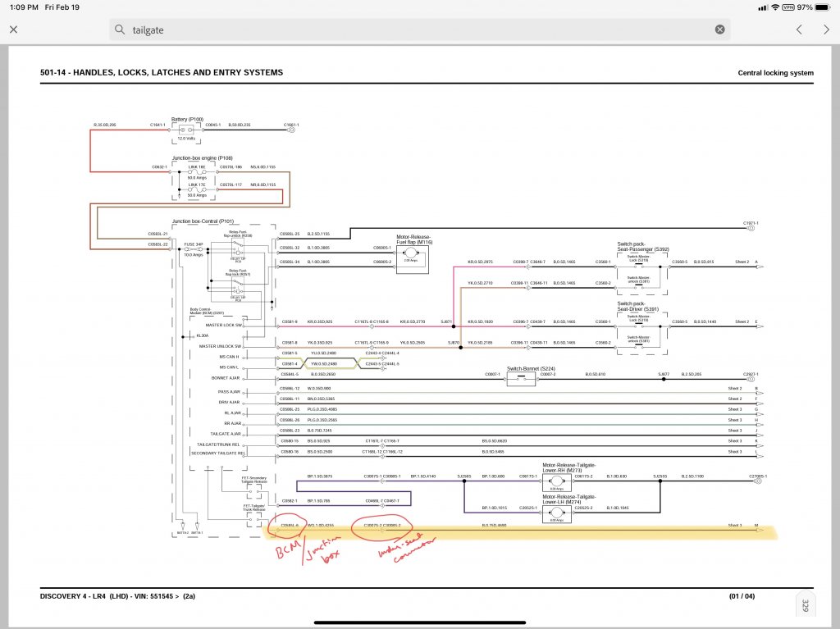Go to the previous search result
Viewport: 840px width, 629px height.
799,30
